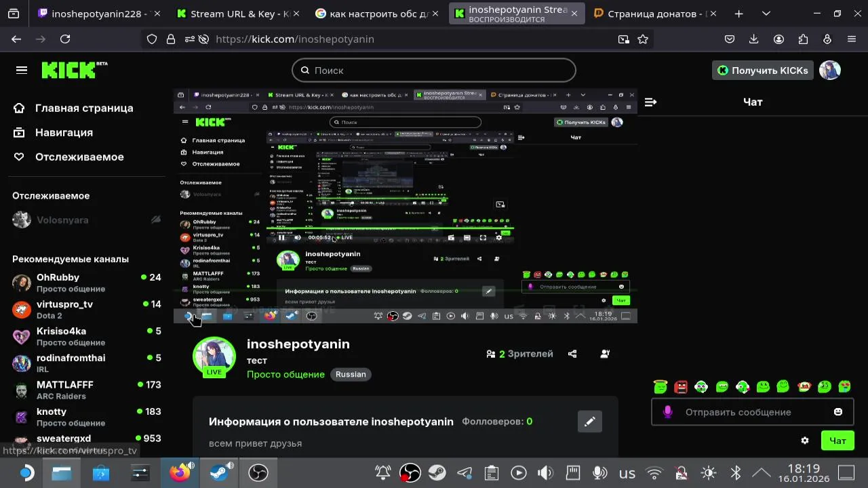
Task: Focus the Отправить сообщение chat input
Action: pos(753,412)
